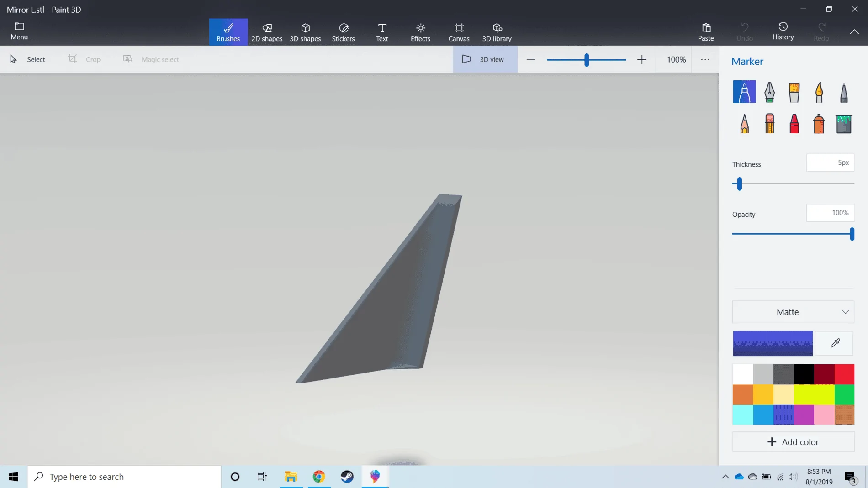868x488 pixels.
Task: Activate the eyedropper color picker
Action: 835,343
